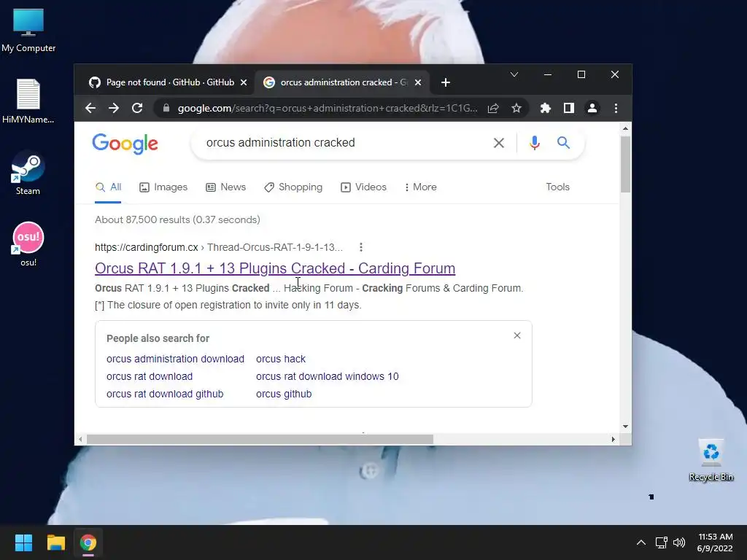Open the Chrome profile avatar icon
This screenshot has height=560, width=747.
pos(592,108)
